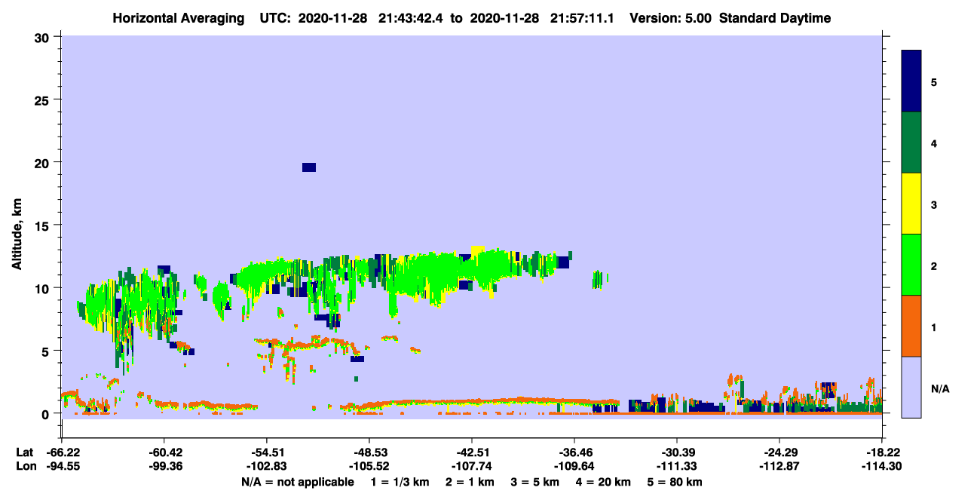The height and width of the screenshot is (503, 980).
Task: Click longitude value -105.52
Action: 369,466
